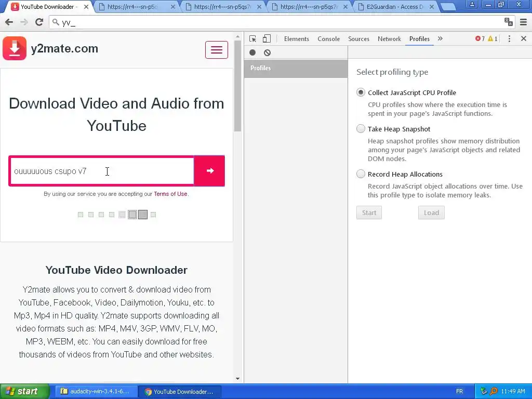Clear all profiles icon
The width and height of the screenshot is (532, 399).
[268, 52]
